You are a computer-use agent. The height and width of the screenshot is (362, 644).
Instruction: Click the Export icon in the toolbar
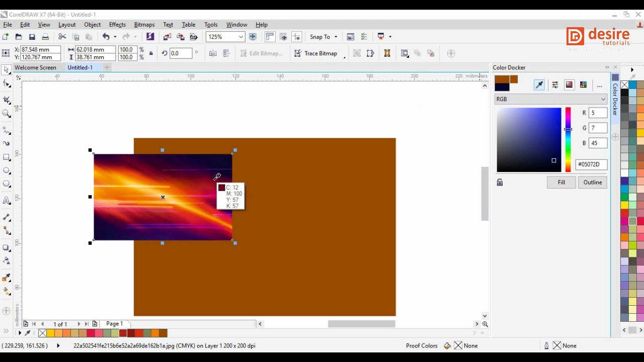pyautogui.click(x=180, y=37)
